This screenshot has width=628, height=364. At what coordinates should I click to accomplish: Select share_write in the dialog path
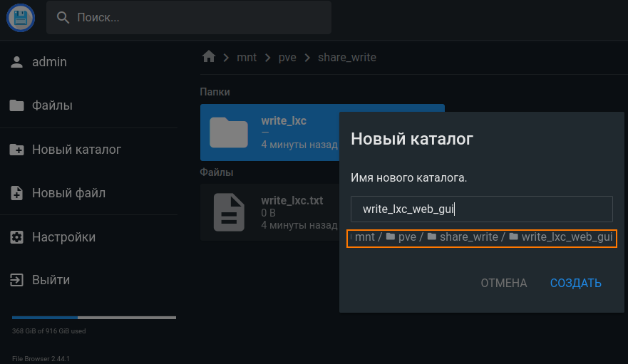coord(468,237)
